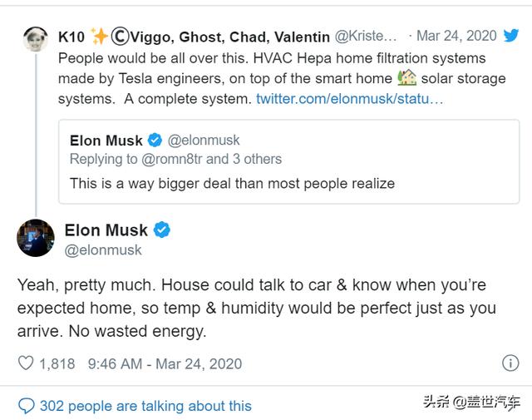
Task: Click the K10 display name
Action: point(72,37)
